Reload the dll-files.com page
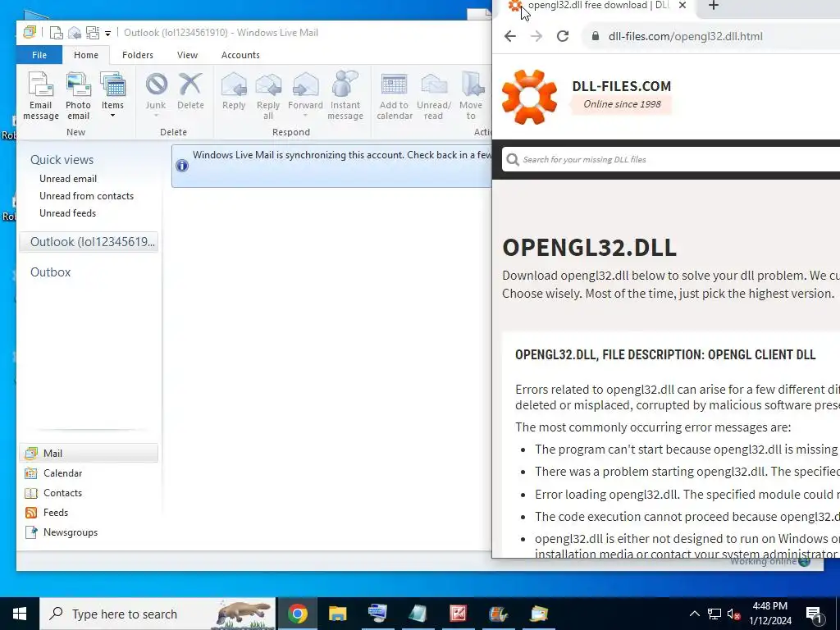This screenshot has width=840, height=630. click(x=563, y=36)
